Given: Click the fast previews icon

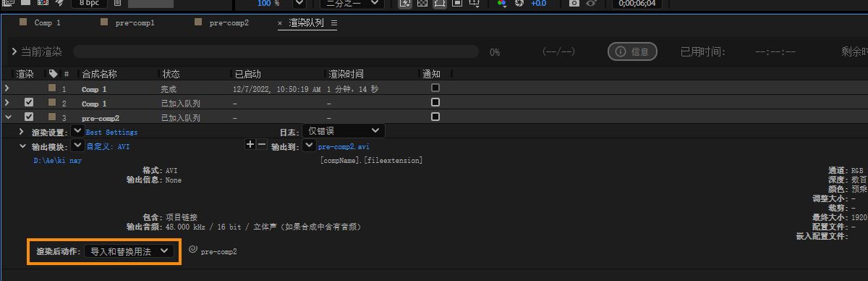Looking at the screenshot, I should click(x=406, y=4).
